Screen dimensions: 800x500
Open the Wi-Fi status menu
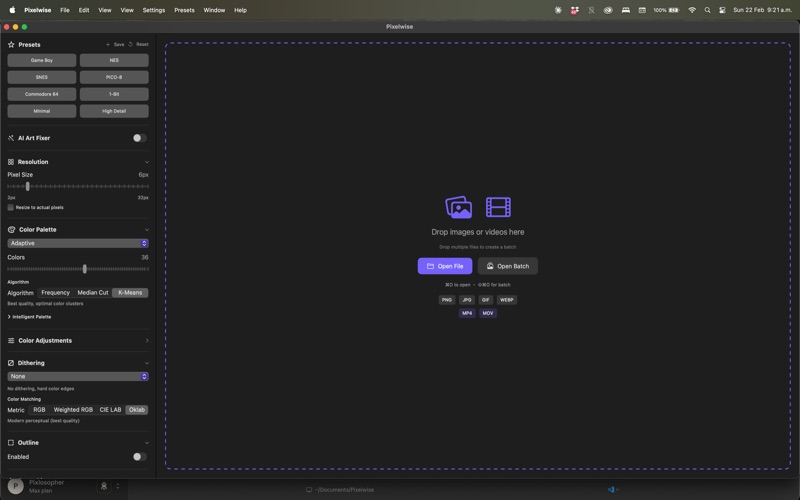tap(692, 10)
